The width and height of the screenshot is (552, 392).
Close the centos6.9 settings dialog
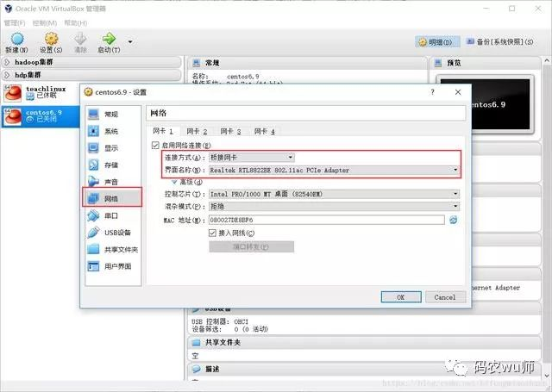coord(458,92)
